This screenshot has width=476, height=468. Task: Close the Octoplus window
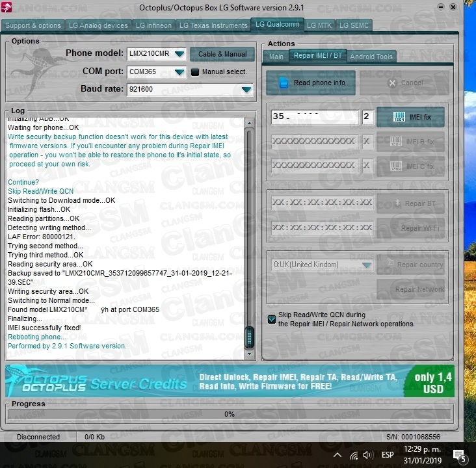453,6
